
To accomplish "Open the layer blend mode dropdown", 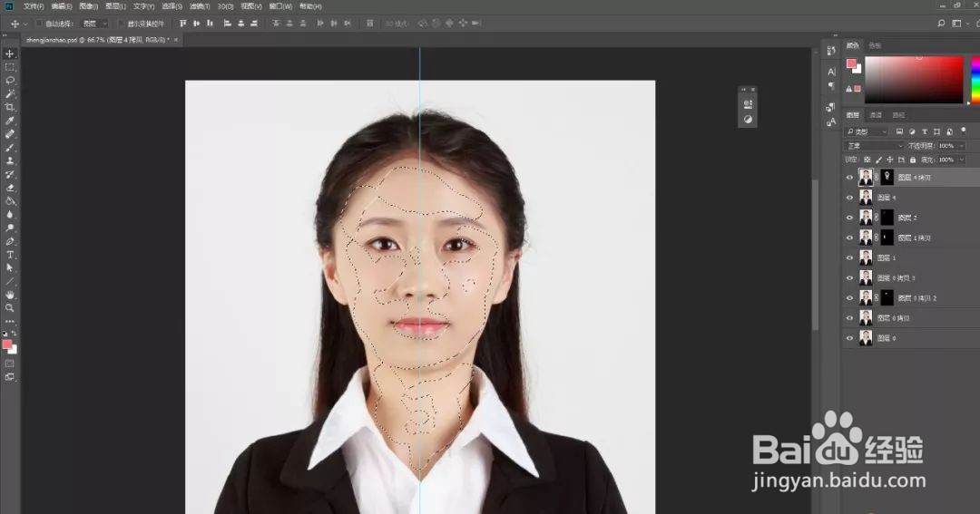I will coord(874,146).
